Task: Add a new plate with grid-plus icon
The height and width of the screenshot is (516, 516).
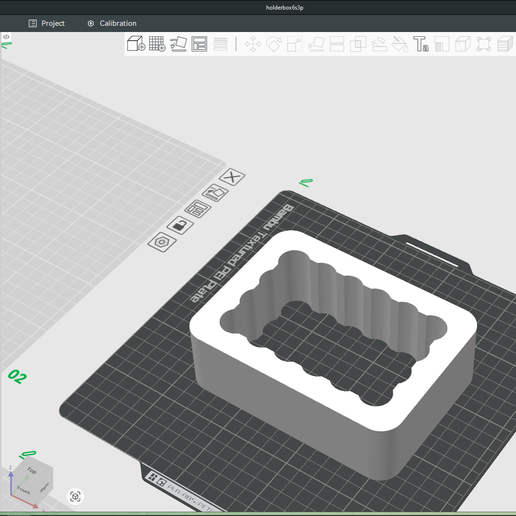Action: pos(157,44)
